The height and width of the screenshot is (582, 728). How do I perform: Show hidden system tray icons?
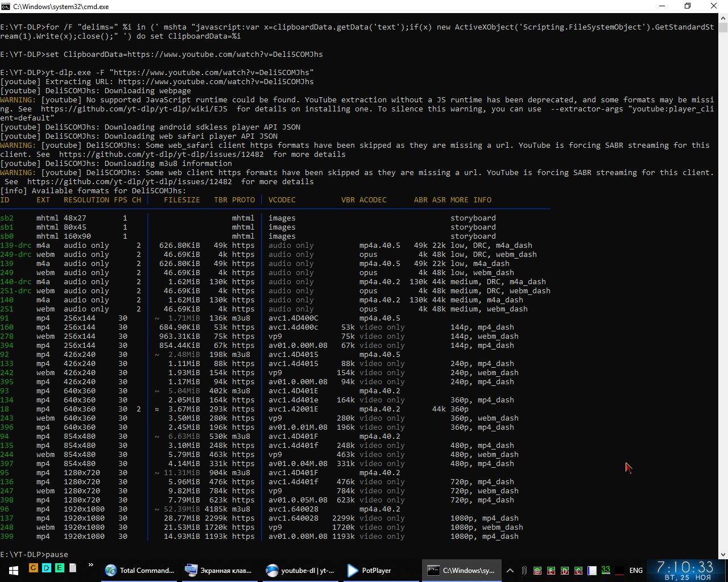[510, 570]
